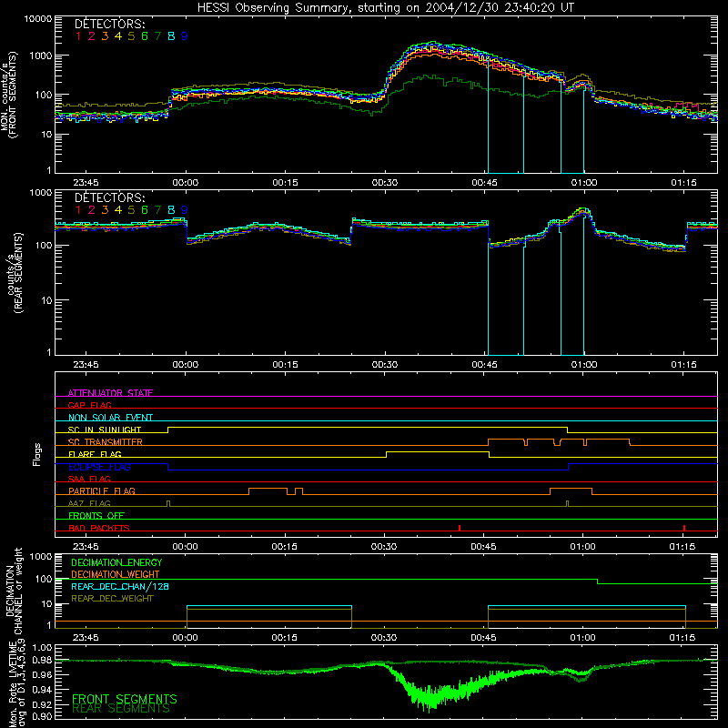This screenshot has height=728, width=728.
Task: Click detector 7 in front-segments legend
Action: pyautogui.click(x=157, y=36)
